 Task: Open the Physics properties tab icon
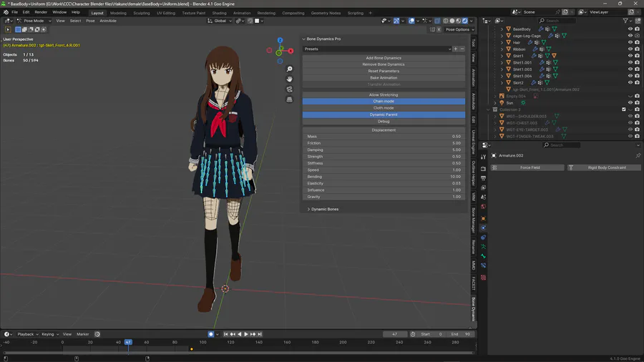(484, 228)
